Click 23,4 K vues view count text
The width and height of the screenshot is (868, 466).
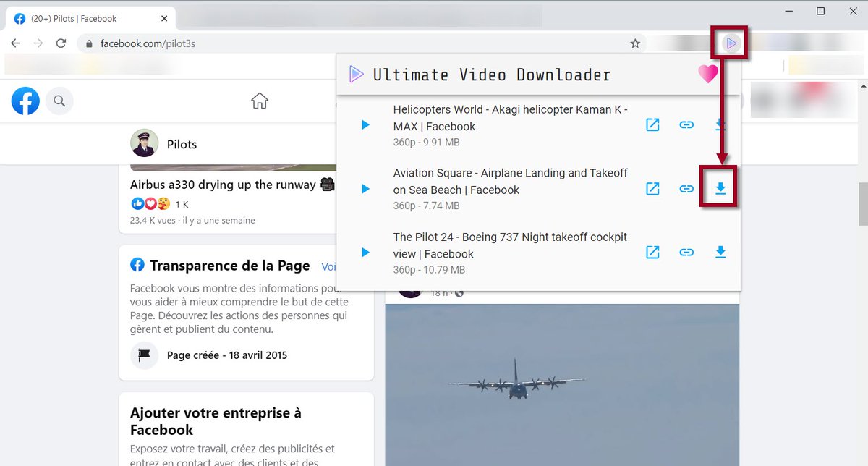point(153,220)
